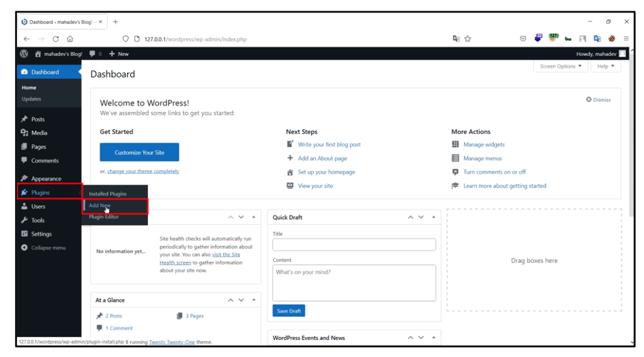Image resolution: width=644 pixels, height=357 pixels.
Task: Bookmark this page with the star icon
Action: coord(467,38)
